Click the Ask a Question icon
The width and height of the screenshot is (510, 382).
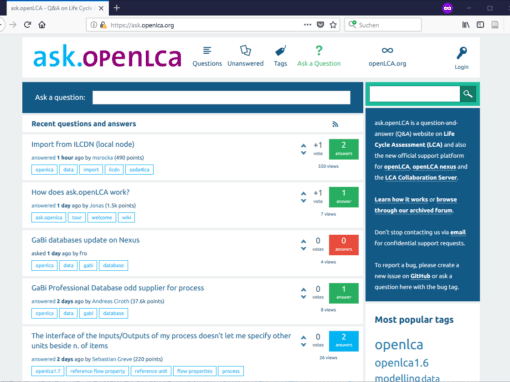click(x=319, y=51)
